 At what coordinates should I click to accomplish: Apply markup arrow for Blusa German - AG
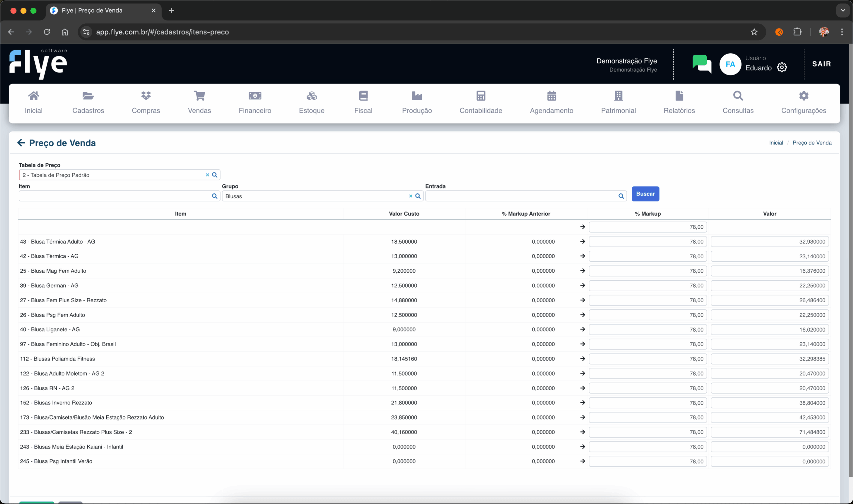coord(582,286)
